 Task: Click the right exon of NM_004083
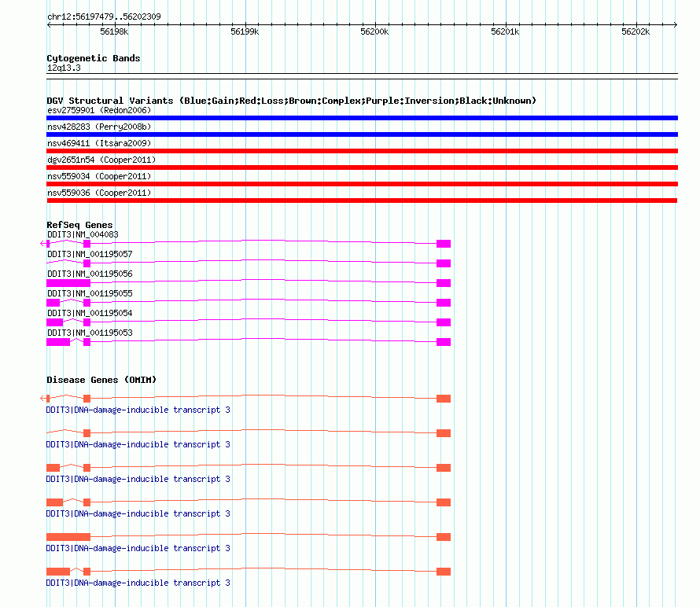444,244
